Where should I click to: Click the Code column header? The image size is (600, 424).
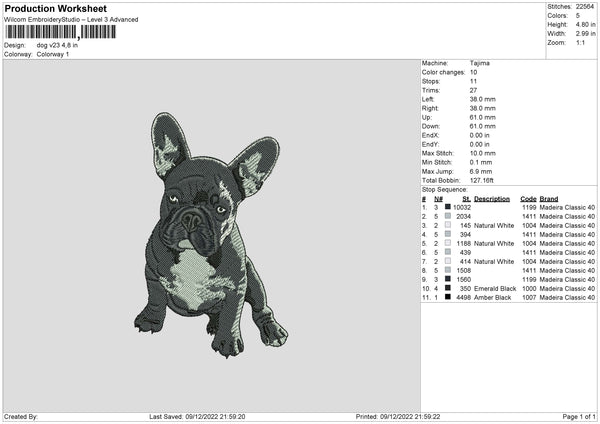tap(528, 198)
